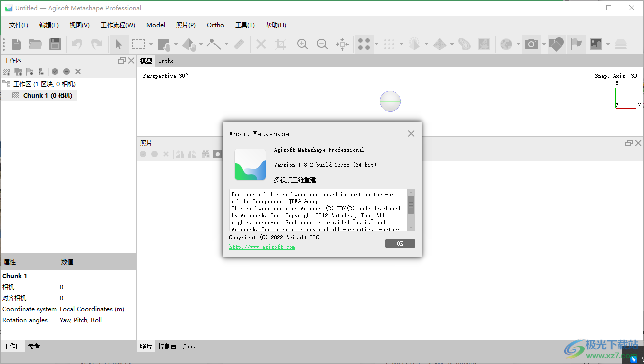The width and height of the screenshot is (644, 364).
Task: Open Move Region dropdown arrow
Action: 176,44
